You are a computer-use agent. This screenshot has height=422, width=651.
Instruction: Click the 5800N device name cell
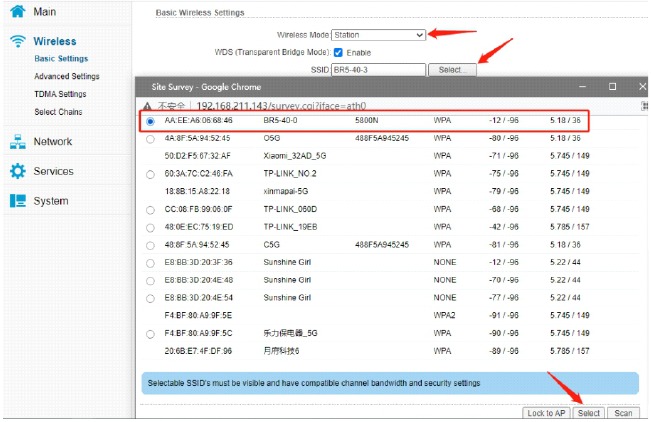point(367,120)
